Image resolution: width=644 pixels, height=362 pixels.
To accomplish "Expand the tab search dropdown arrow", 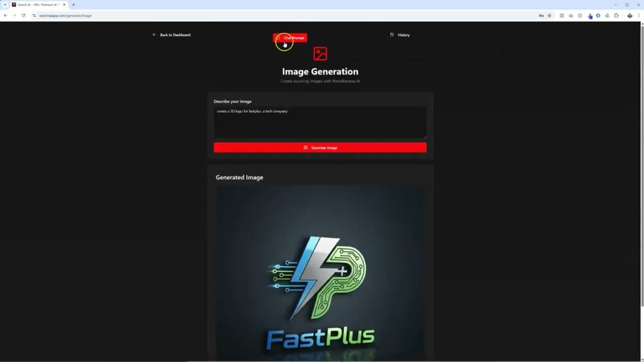I will click(5, 5).
